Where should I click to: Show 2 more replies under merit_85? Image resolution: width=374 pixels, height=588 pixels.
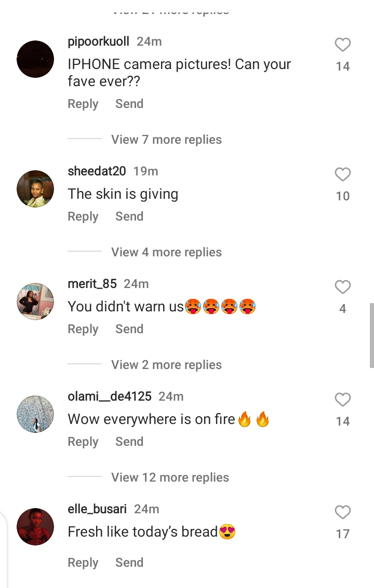coord(166,365)
